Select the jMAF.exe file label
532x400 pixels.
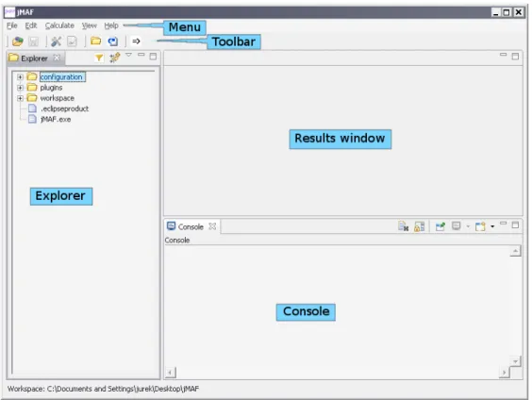point(56,119)
